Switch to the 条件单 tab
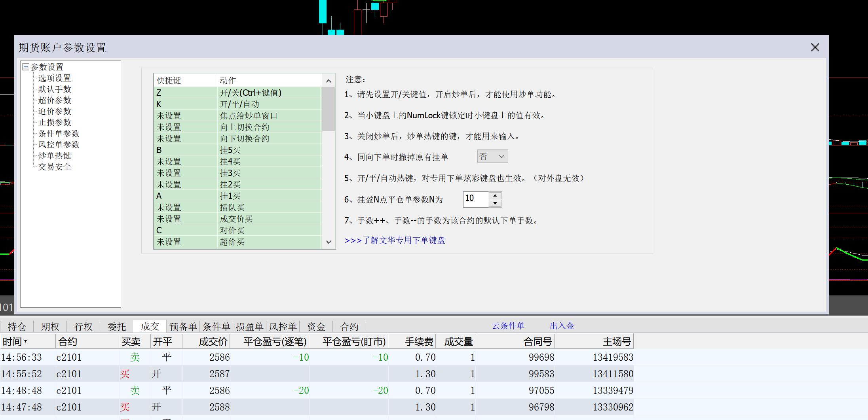 [x=216, y=327]
